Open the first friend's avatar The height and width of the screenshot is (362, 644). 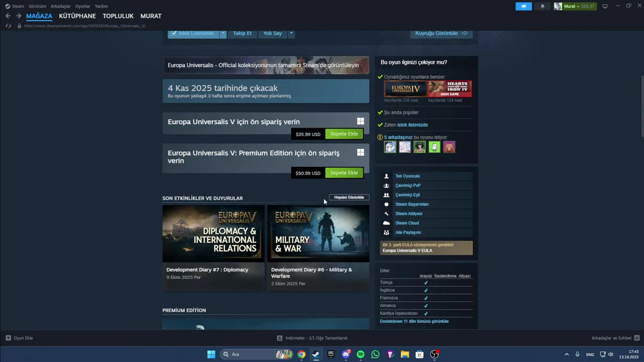[x=390, y=147]
